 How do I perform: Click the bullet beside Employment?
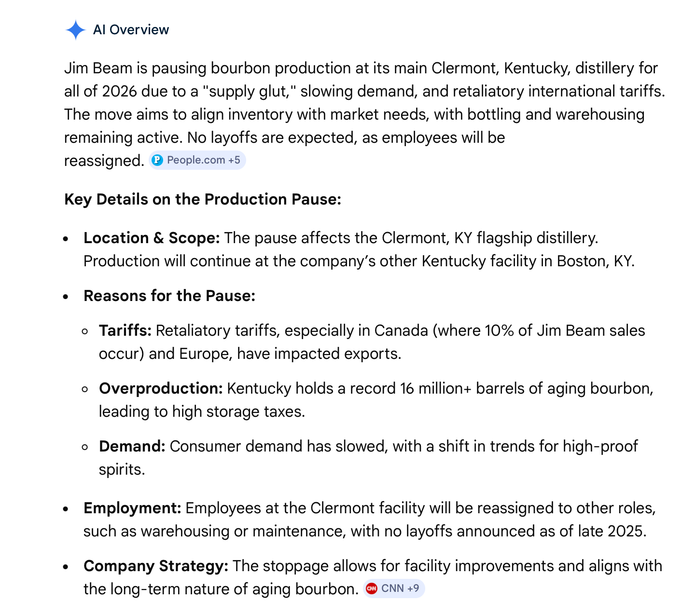[66, 509]
